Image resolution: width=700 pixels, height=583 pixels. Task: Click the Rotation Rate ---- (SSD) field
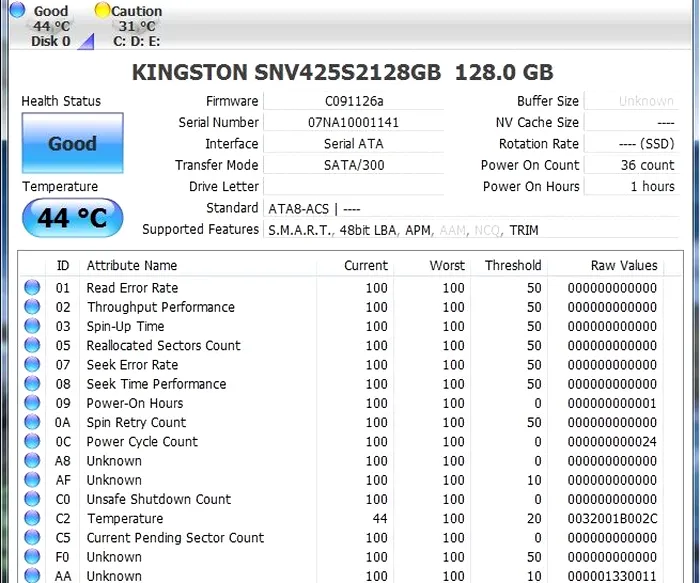(x=632, y=144)
